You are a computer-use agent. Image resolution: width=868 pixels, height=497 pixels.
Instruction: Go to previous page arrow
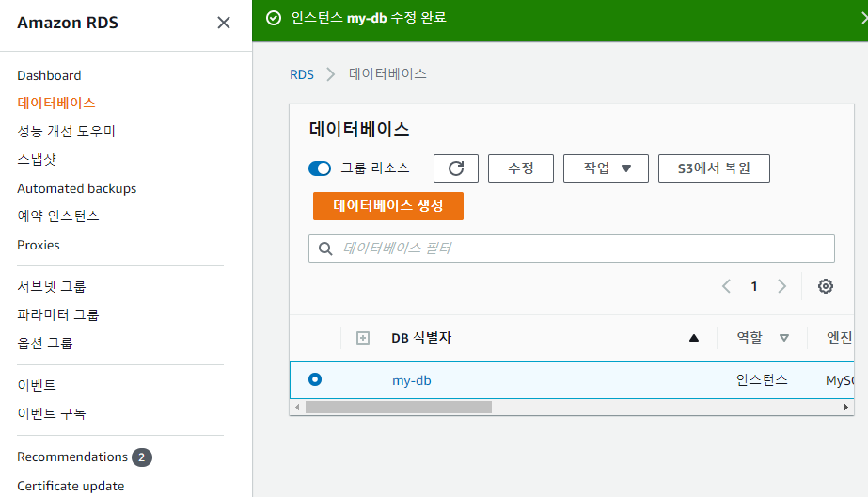pos(726,286)
